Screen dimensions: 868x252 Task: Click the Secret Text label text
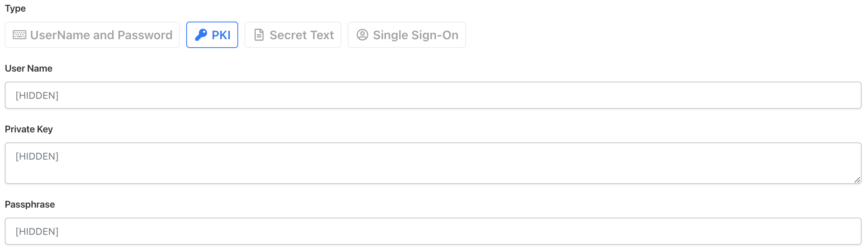tap(301, 35)
